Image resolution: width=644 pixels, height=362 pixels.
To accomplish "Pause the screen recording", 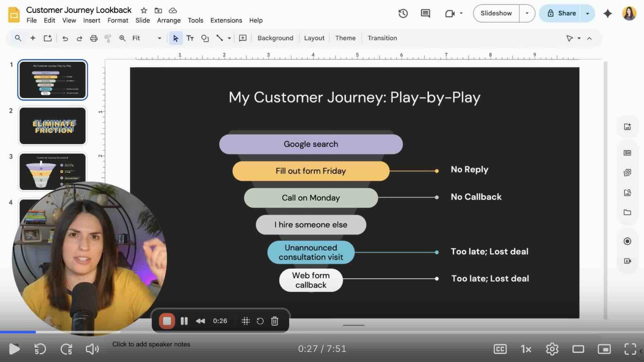I will 184,321.
